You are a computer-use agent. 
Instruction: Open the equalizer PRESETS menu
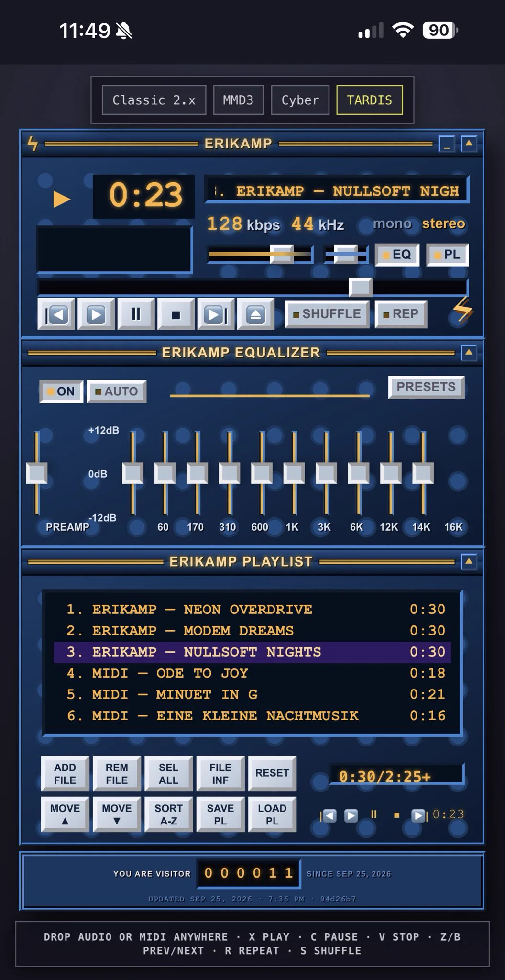(x=426, y=387)
